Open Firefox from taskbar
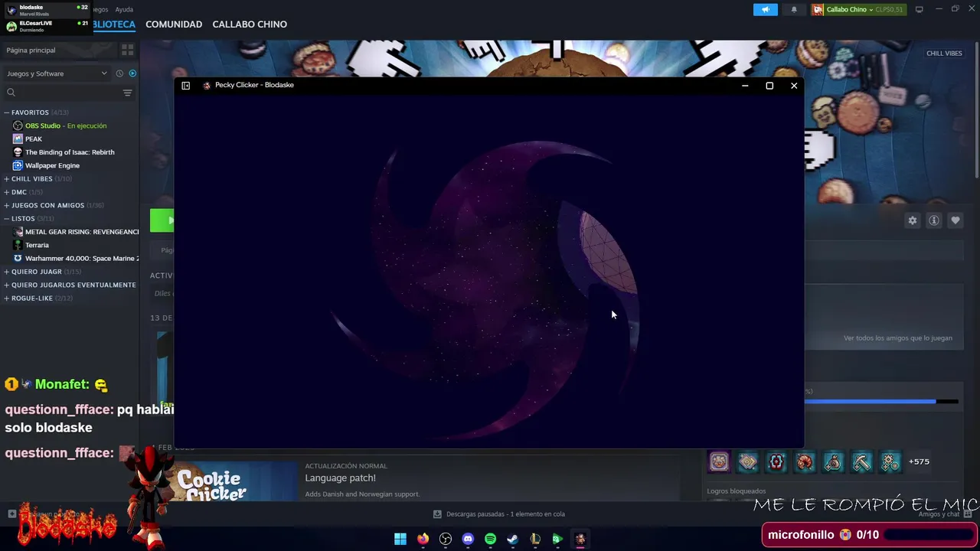This screenshot has width=980, height=551. (423, 539)
